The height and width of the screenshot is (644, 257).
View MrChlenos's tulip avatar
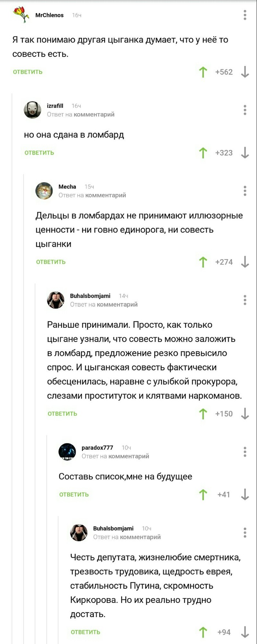point(21,15)
